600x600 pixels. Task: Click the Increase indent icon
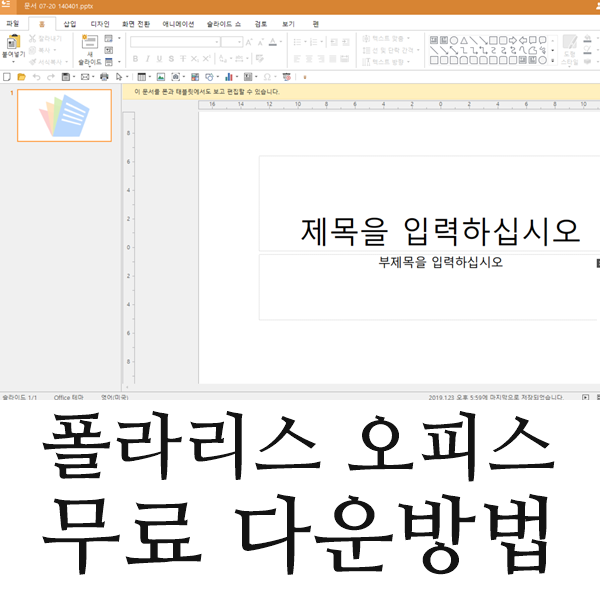[x=346, y=42]
